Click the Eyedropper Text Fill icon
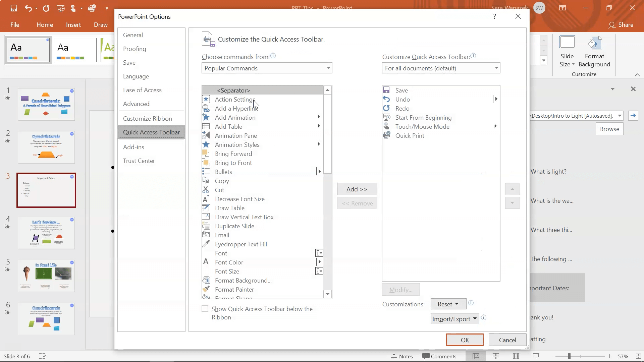Screen dimensions: 644x362 pos(207,244)
